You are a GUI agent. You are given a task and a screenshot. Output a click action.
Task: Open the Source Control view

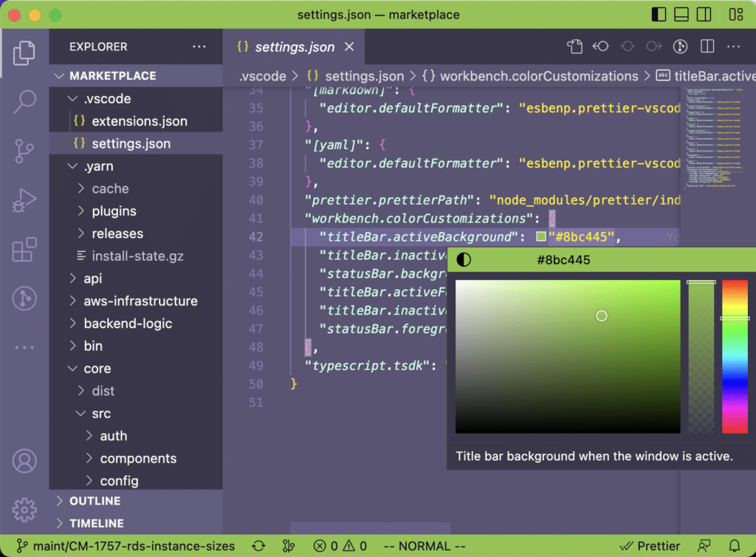coord(24,150)
